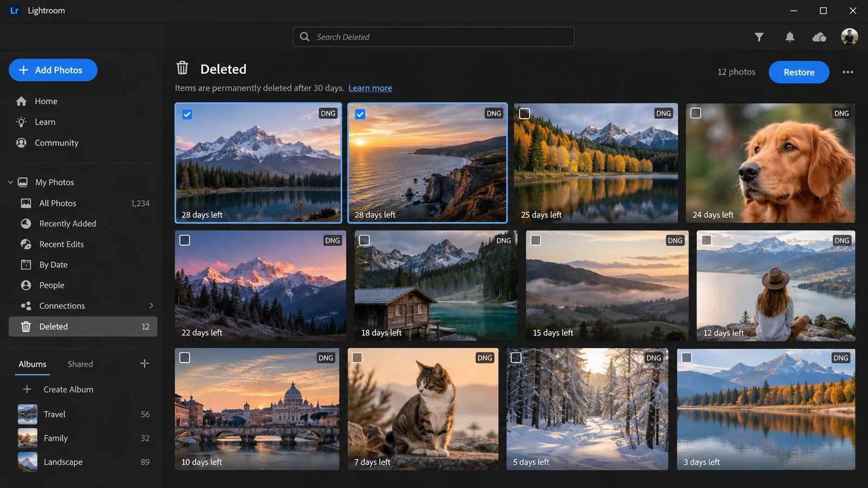Switch to the Shared tab

pyautogui.click(x=80, y=364)
